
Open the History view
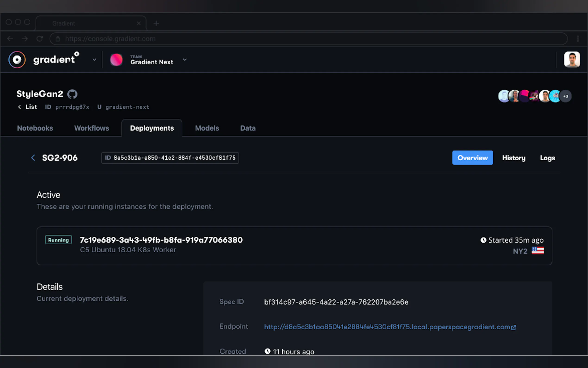(514, 158)
